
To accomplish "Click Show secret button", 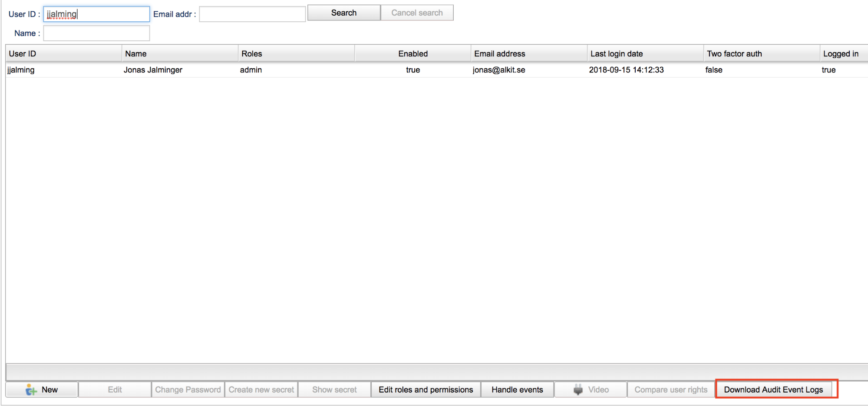I will coord(334,389).
